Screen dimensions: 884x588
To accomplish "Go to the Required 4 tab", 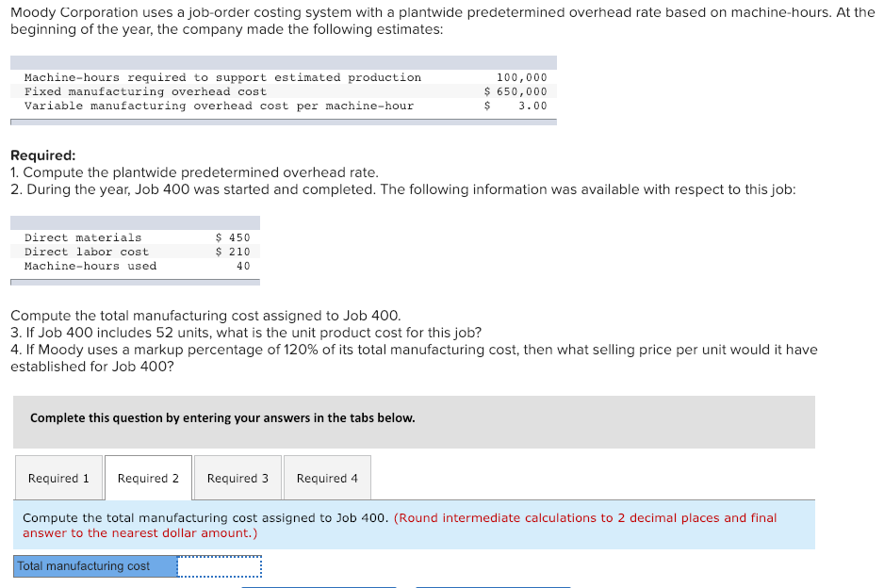I will click(x=327, y=478).
